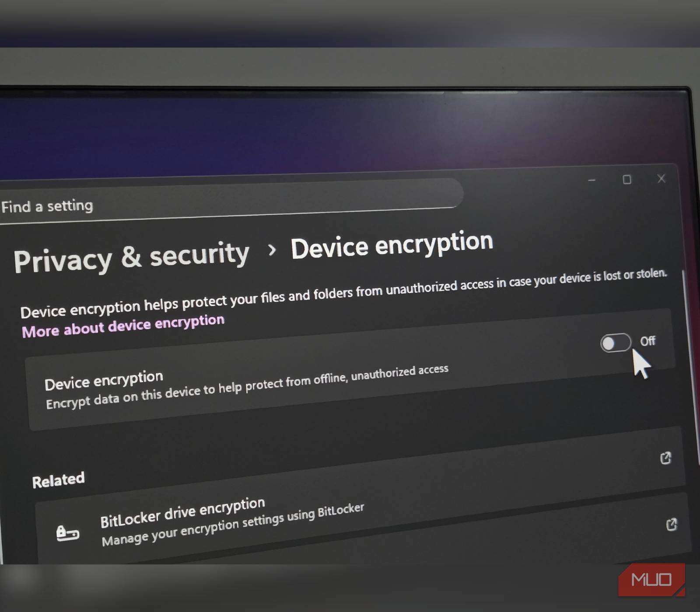Open the BitLocker drive lock icon

pyautogui.click(x=68, y=533)
